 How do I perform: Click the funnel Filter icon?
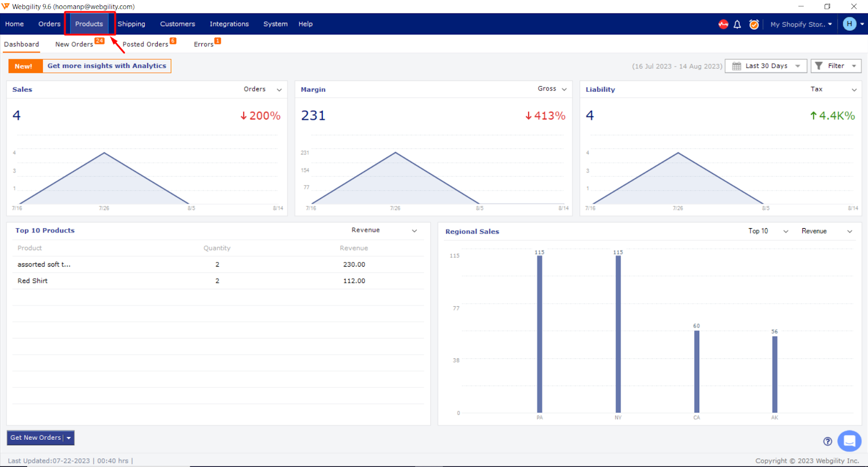tap(819, 66)
